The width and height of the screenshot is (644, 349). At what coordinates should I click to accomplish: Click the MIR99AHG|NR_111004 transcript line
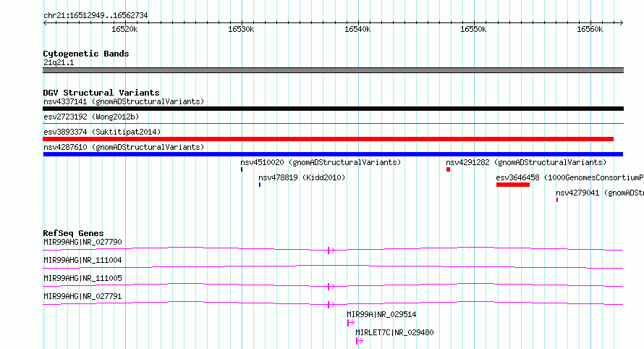pyautogui.click(x=333, y=267)
